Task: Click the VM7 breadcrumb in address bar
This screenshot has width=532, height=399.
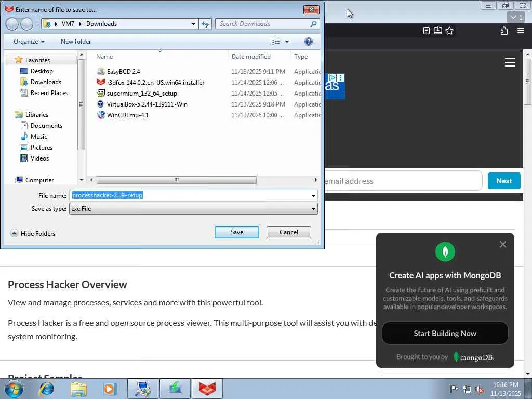Action: click(x=68, y=24)
